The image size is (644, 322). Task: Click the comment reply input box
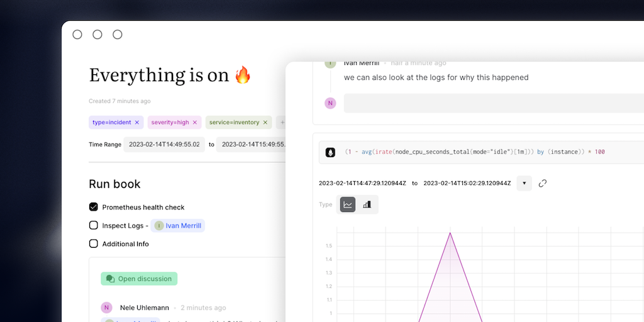coord(494,103)
